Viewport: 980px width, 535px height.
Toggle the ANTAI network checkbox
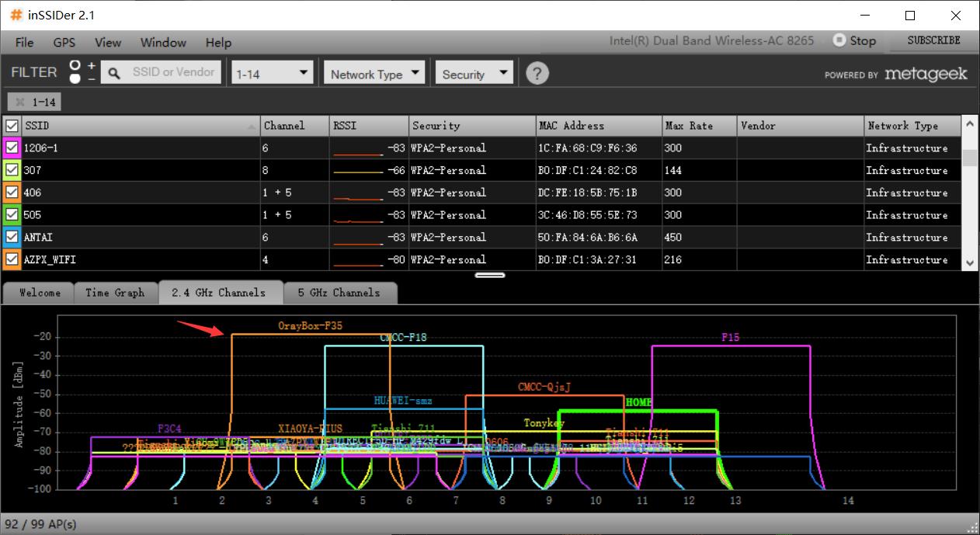point(12,237)
